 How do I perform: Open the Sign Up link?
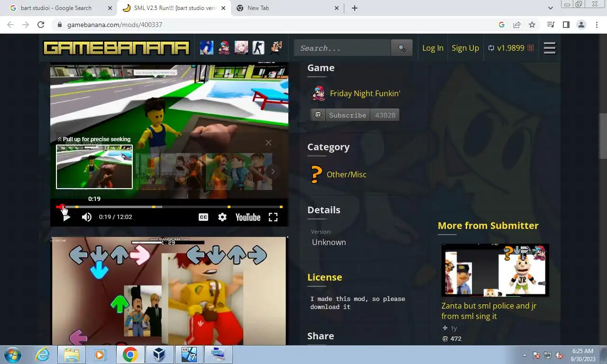coord(465,48)
